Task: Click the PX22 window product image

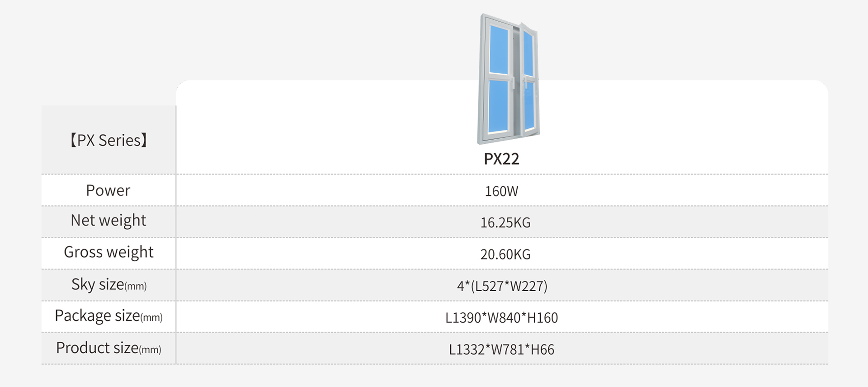Action: pyautogui.click(x=509, y=79)
